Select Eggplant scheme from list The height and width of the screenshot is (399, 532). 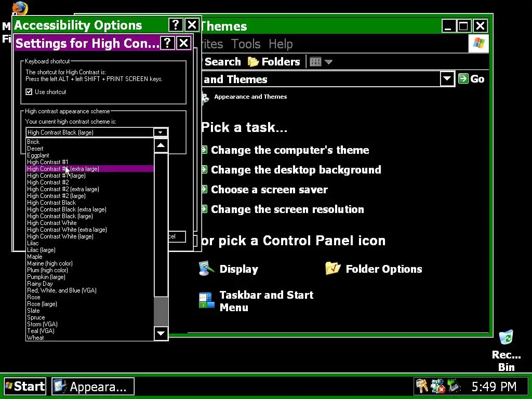pyautogui.click(x=90, y=155)
